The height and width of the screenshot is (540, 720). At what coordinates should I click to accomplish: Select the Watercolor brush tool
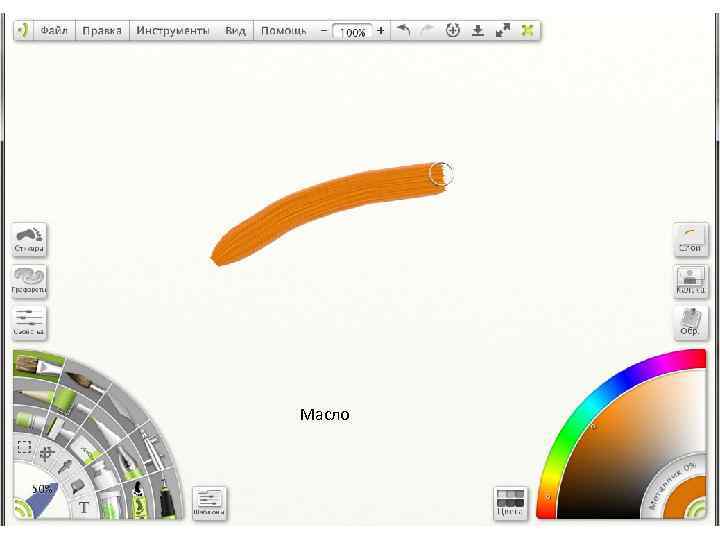click(x=87, y=382)
